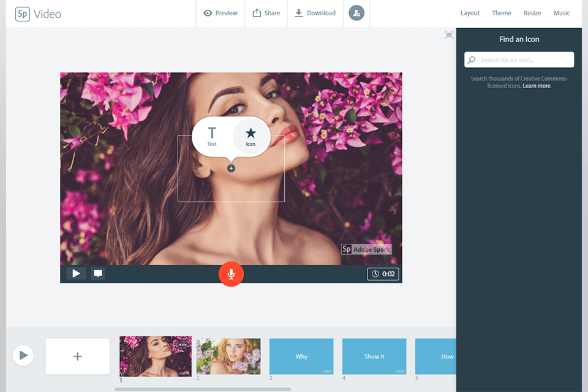
Task: Select slide 1 thumbnail
Action: click(x=155, y=356)
